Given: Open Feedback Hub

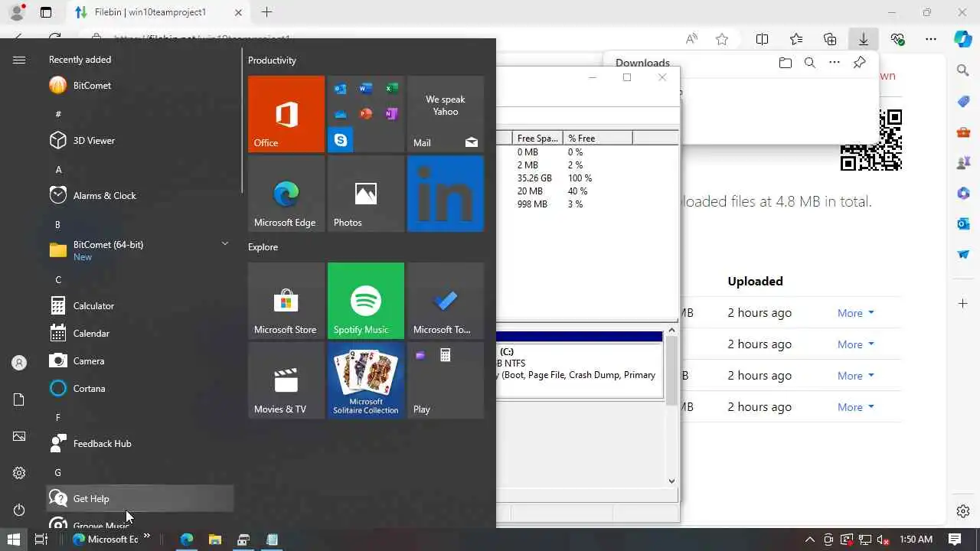Looking at the screenshot, I should (x=140, y=444).
